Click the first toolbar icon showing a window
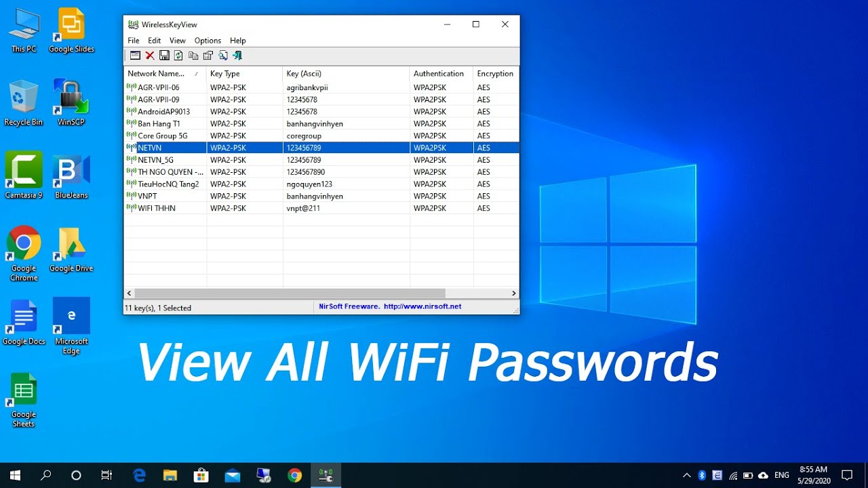 (x=135, y=56)
